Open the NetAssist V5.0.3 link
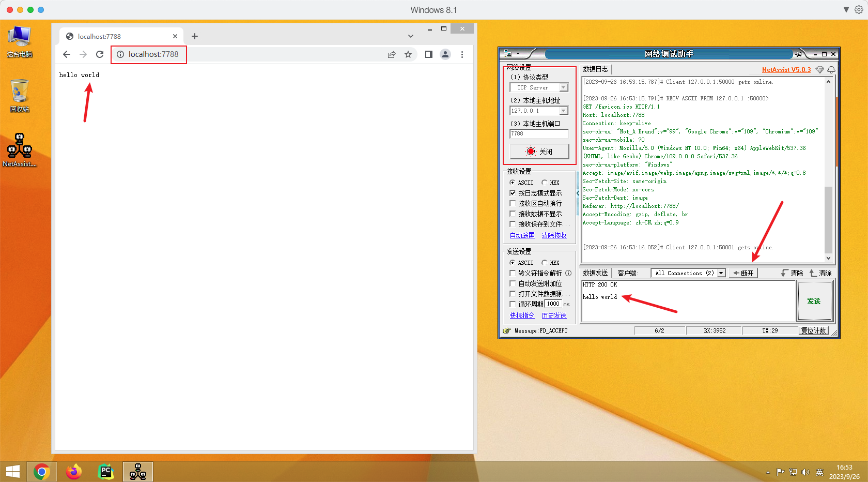This screenshot has width=868, height=482. [786, 70]
